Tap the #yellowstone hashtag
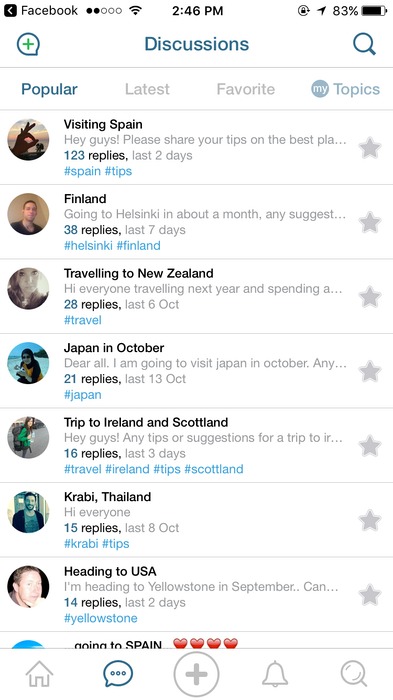The width and height of the screenshot is (393, 700). [x=100, y=618]
